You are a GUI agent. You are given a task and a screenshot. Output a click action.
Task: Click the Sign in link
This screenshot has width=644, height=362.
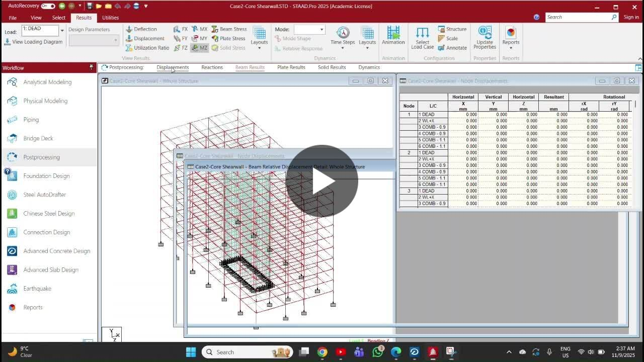tap(631, 17)
